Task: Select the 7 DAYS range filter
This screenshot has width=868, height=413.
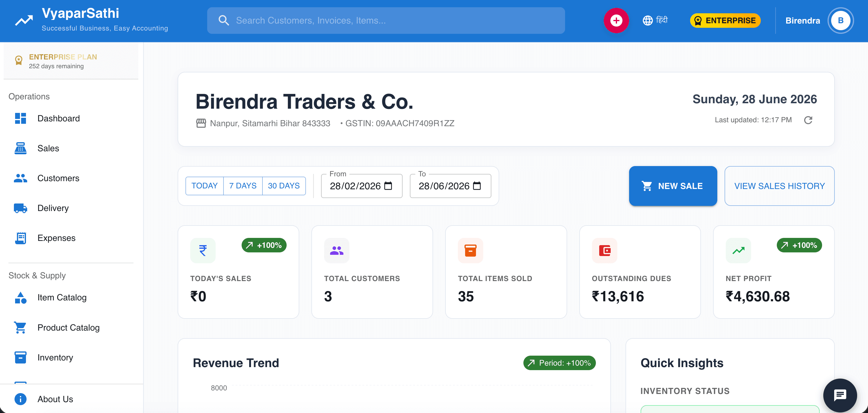Action: (243, 186)
